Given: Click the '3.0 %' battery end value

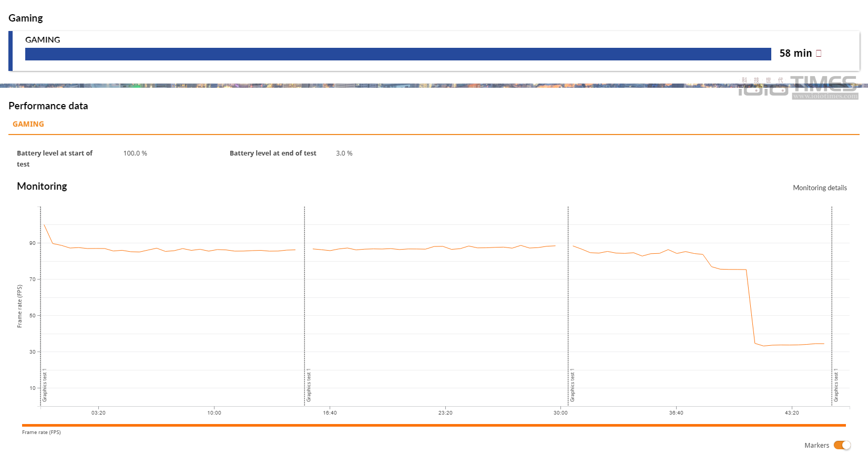Looking at the screenshot, I should (344, 153).
